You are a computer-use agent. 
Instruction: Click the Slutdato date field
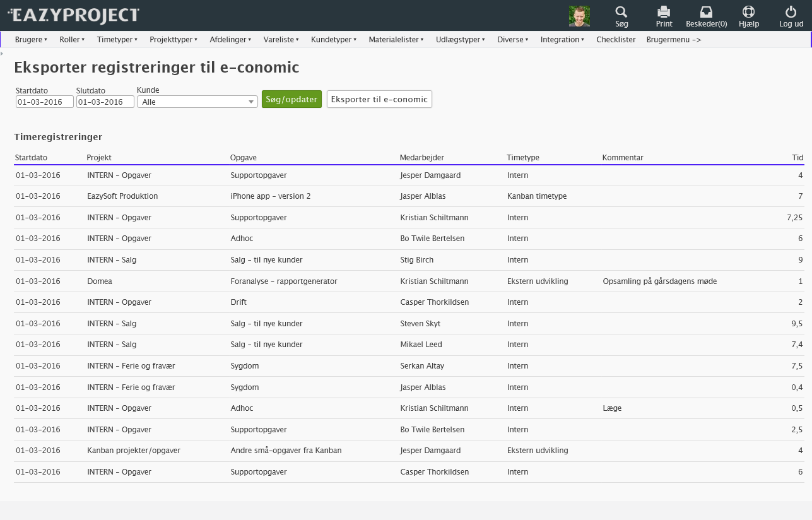click(x=105, y=102)
